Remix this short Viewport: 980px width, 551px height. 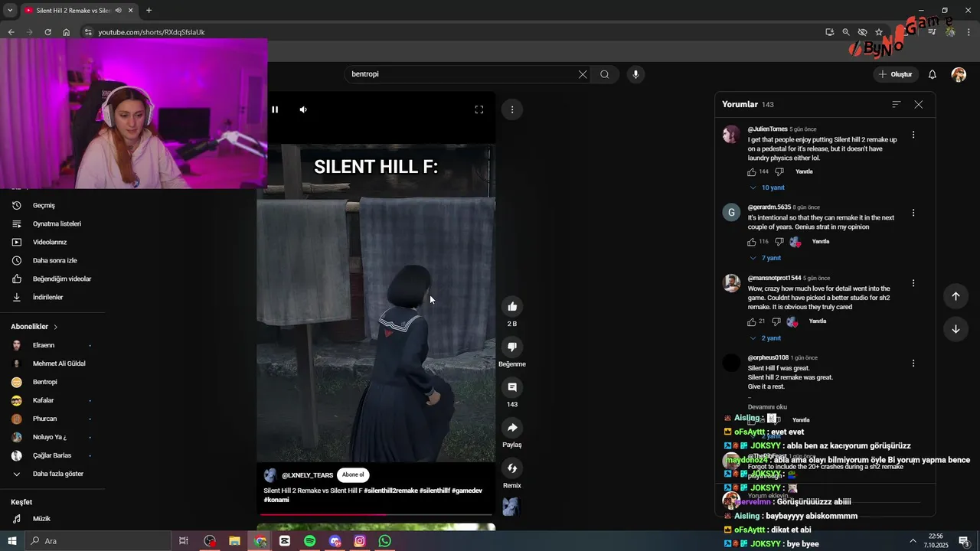coord(512,468)
